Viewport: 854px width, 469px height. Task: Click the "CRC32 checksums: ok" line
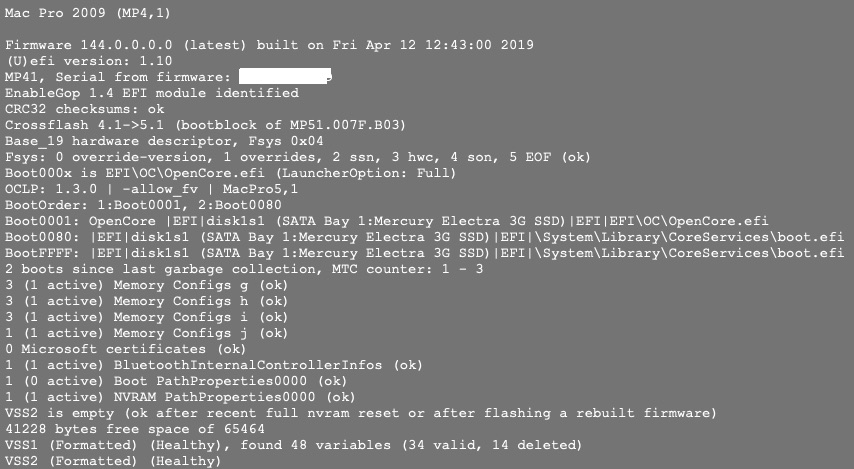pyautogui.click(x=84, y=109)
